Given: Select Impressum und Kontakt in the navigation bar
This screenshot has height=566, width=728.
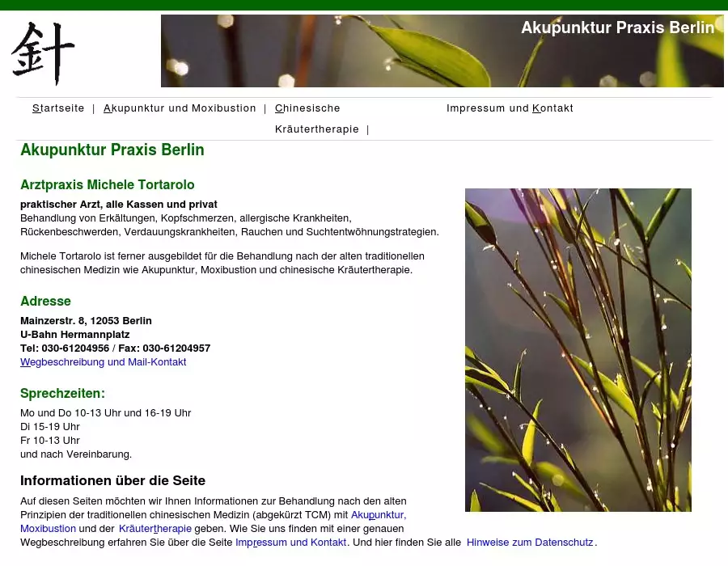Looking at the screenshot, I should point(510,108).
